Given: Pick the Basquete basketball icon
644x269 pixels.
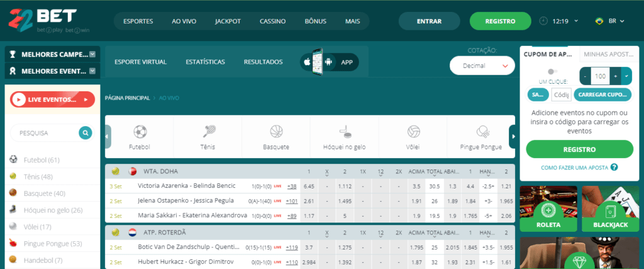Looking at the screenshot, I should (276, 132).
